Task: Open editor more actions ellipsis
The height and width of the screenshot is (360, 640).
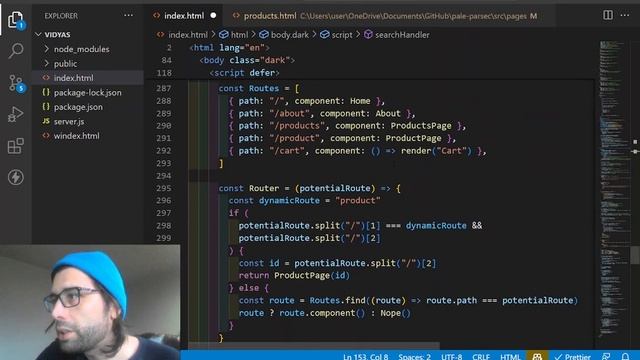Action: point(624,15)
